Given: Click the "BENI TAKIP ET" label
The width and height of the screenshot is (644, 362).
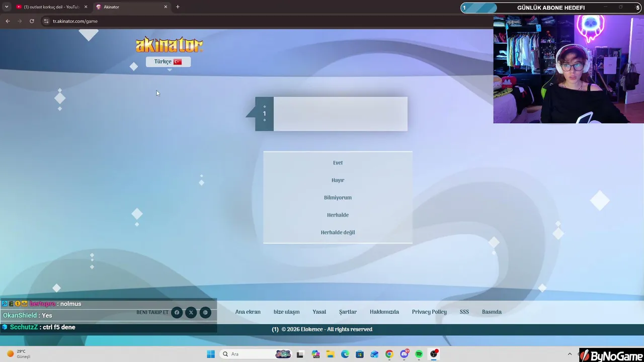Looking at the screenshot, I should [152, 312].
